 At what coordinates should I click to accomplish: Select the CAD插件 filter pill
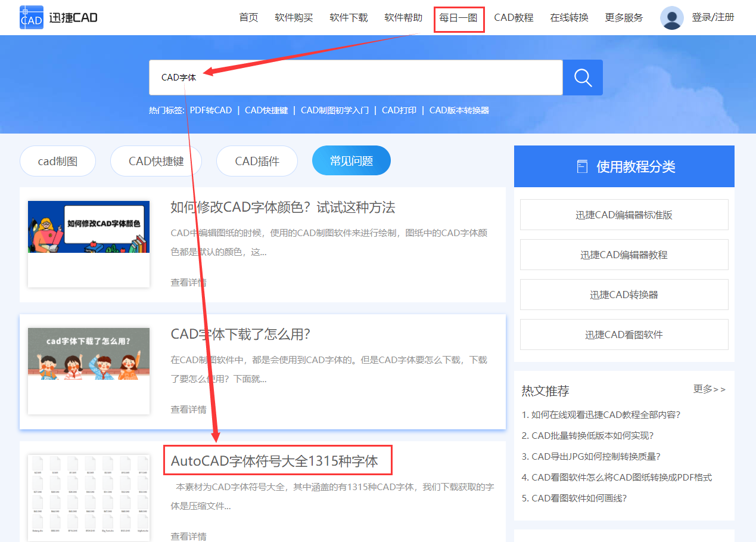257,160
